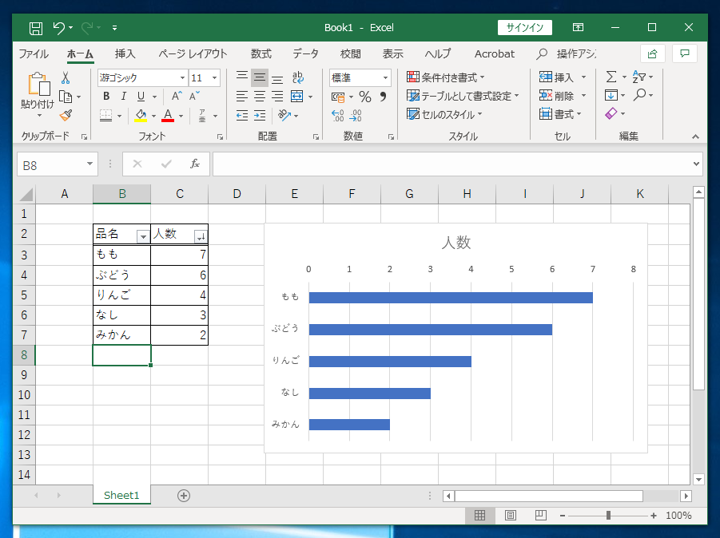Increase decimal places
This screenshot has height=538, width=720.
click(x=338, y=115)
